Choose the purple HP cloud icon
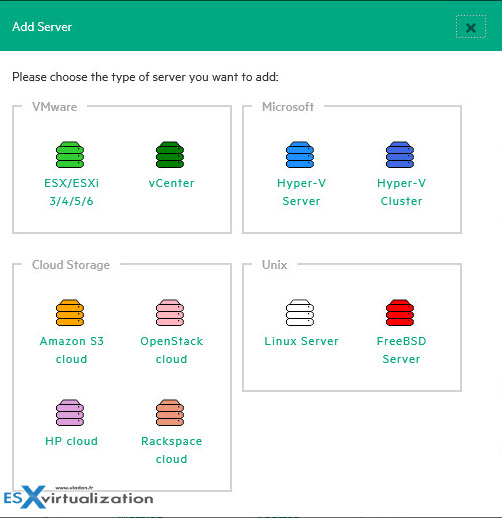 [x=70, y=413]
